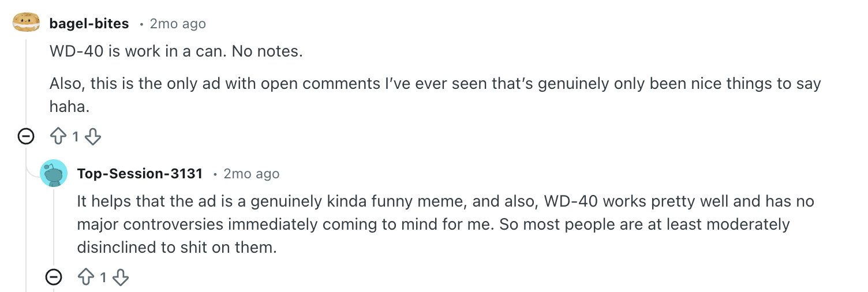Image resolution: width=868 pixels, height=292 pixels.
Task: Click the timestamp beside bagel-bites
Action: 177,24
